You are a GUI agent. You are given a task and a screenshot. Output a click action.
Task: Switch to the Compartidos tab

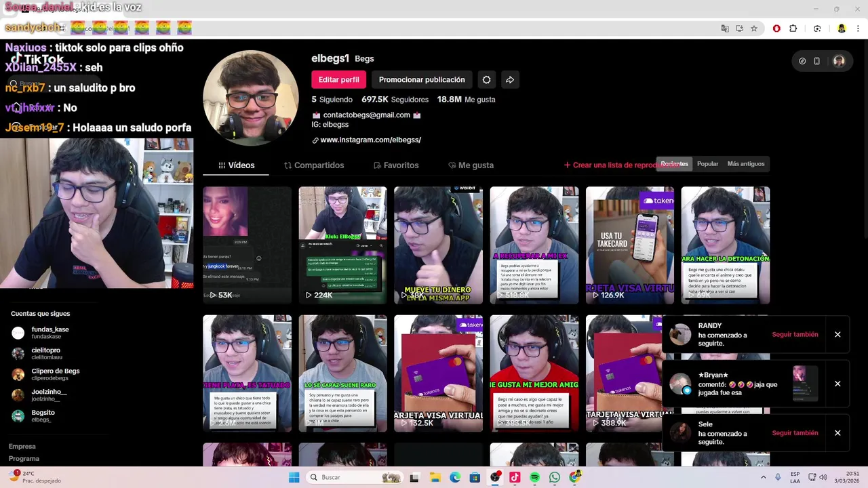[314, 165]
